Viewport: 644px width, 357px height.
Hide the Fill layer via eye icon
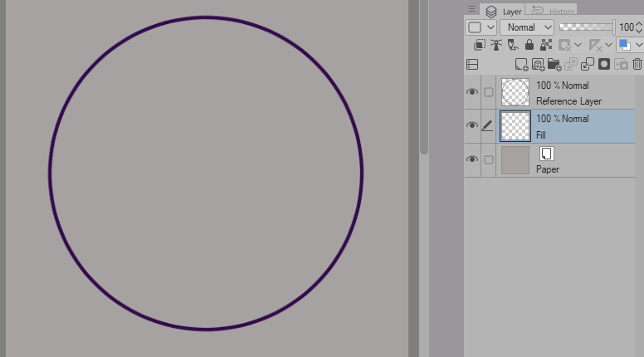pyautogui.click(x=472, y=125)
